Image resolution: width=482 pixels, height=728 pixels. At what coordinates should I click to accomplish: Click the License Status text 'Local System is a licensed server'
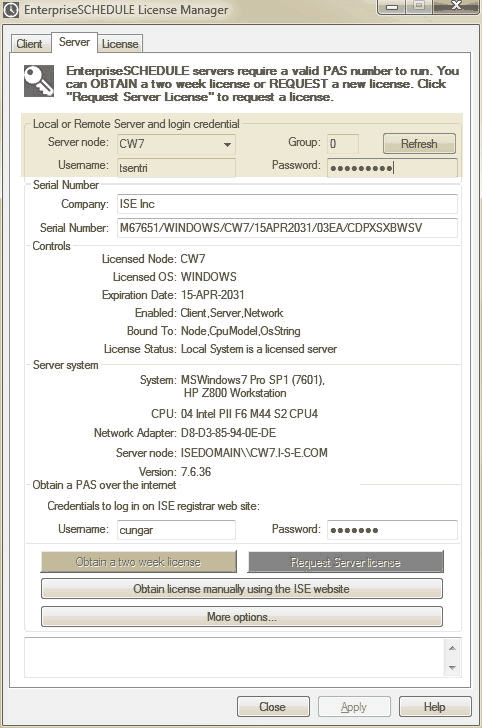(259, 349)
